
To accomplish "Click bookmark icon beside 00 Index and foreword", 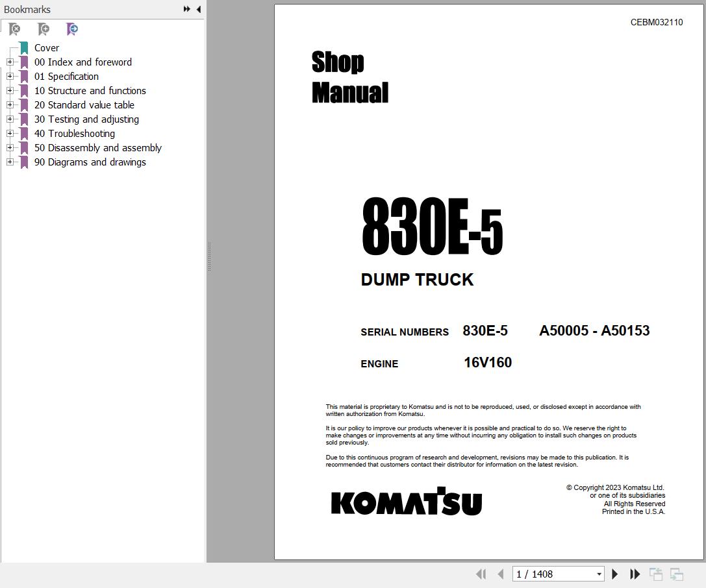I will click(x=24, y=62).
